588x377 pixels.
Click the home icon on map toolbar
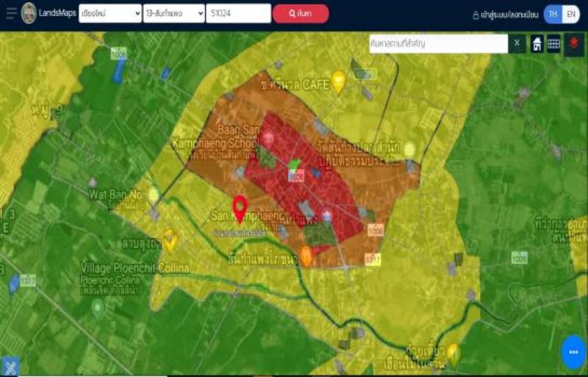(x=537, y=43)
